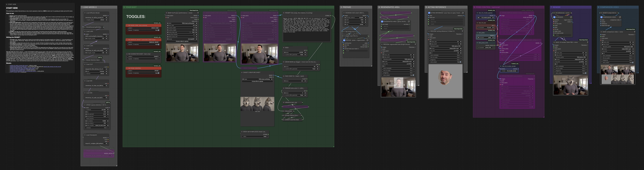Open format dropdown in BODY CLIP node

(182, 39)
